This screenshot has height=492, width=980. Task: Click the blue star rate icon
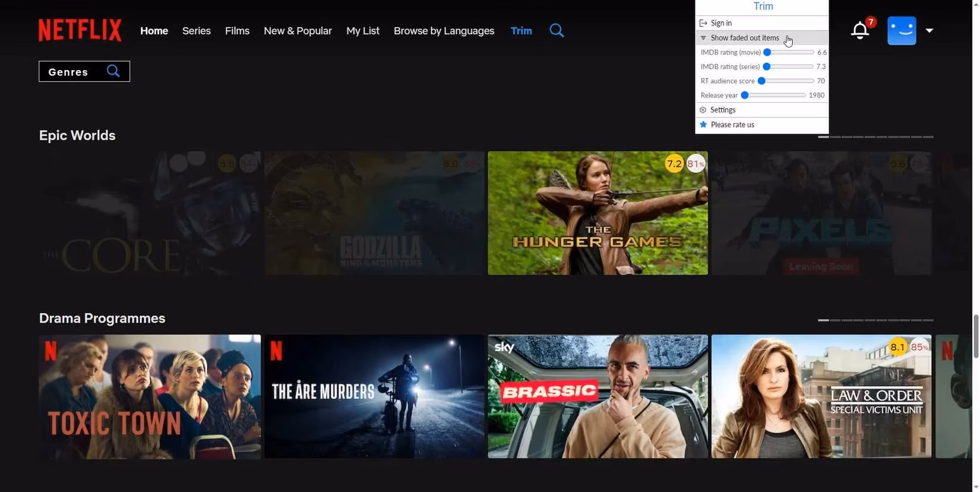pyautogui.click(x=703, y=125)
